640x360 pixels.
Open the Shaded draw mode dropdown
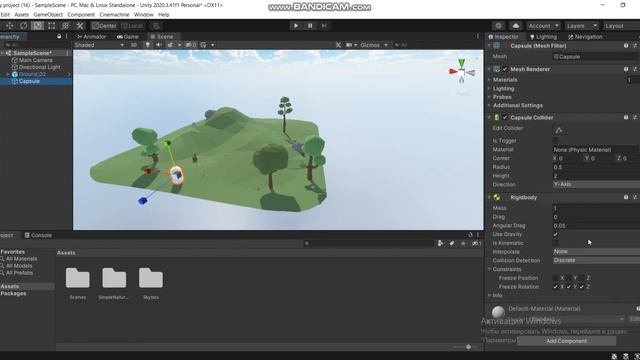[99, 45]
